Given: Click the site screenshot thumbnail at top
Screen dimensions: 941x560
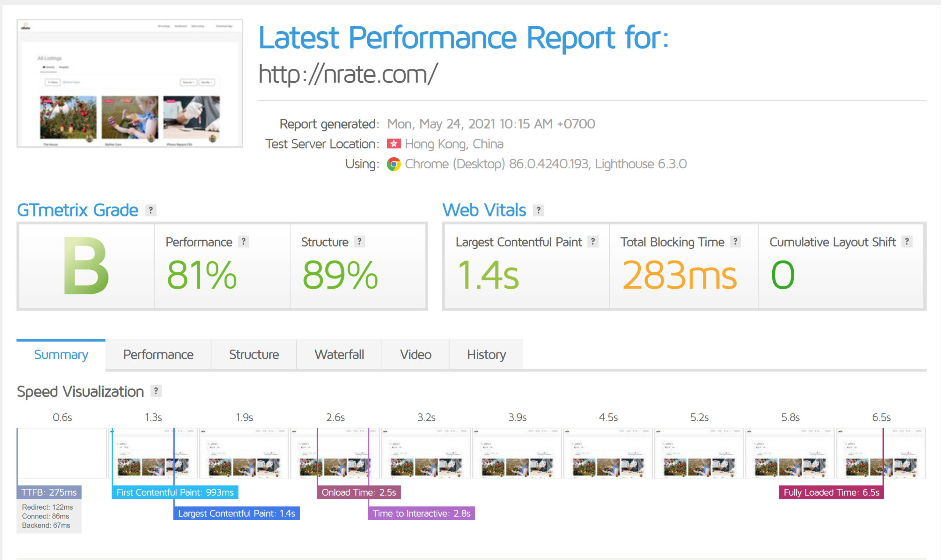Looking at the screenshot, I should tap(130, 83).
